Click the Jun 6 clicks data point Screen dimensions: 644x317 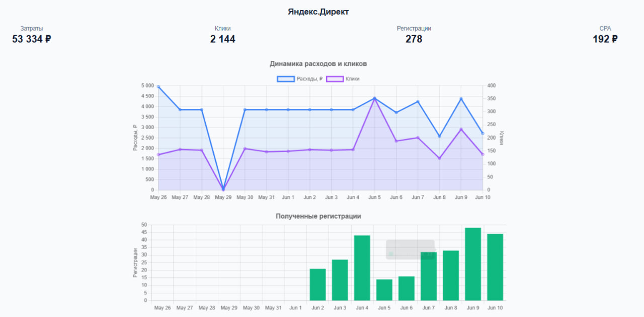click(396, 141)
